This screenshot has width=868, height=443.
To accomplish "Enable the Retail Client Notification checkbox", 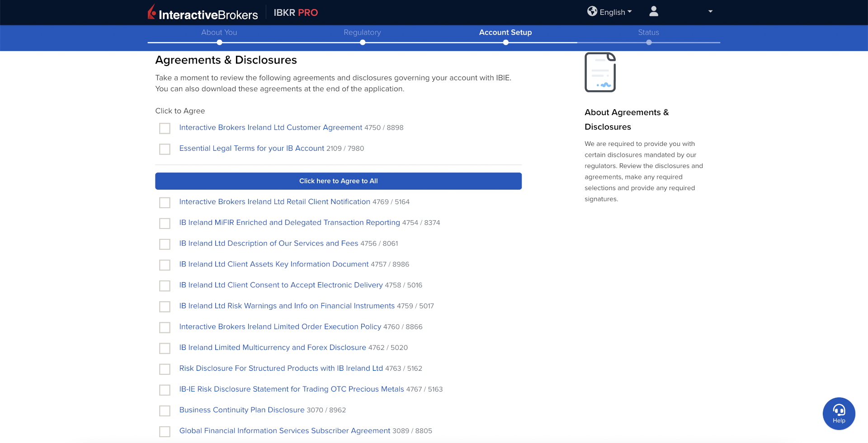I will (165, 202).
